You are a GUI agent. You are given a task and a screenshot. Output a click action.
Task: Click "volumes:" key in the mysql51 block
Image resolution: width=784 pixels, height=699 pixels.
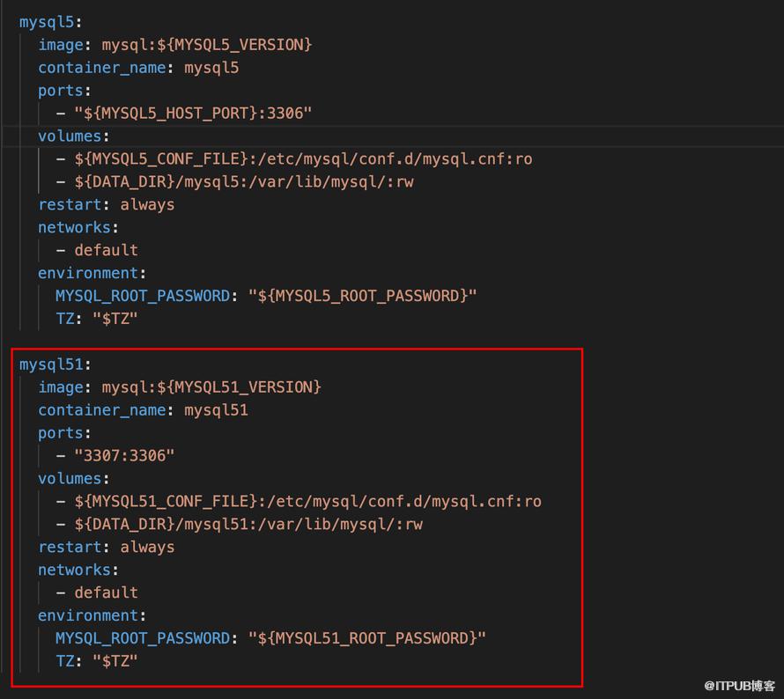[x=73, y=479]
